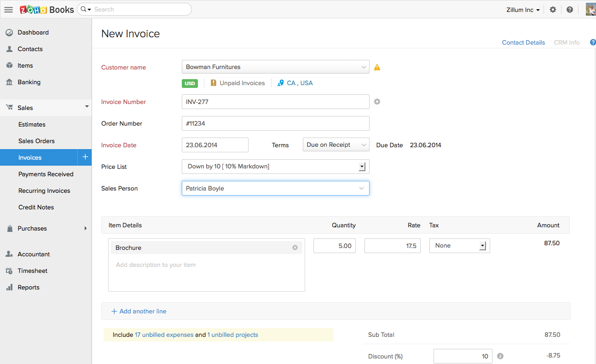
Task: Click the customer warning triangle icon
Action: tap(377, 67)
